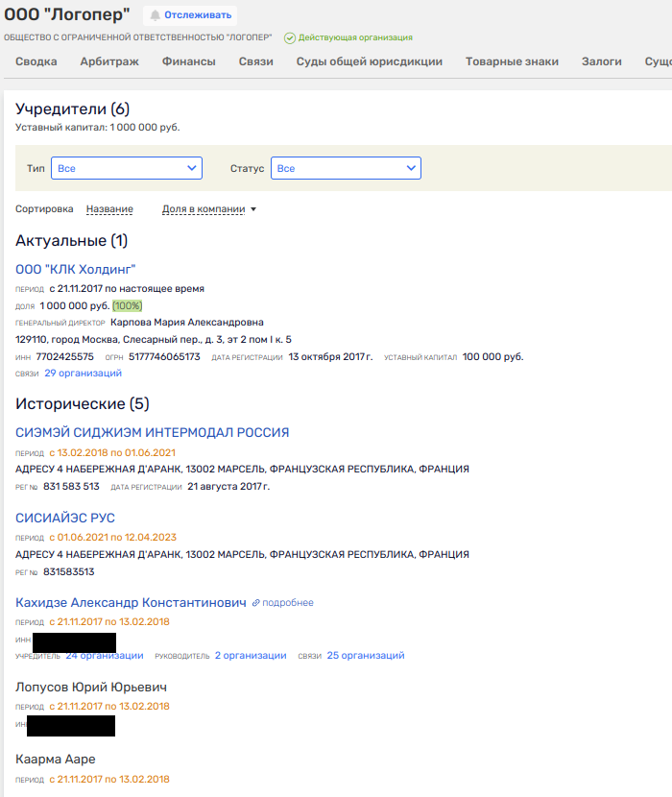
Task: Click period с 13.02.2018 по 01.06.2021
Action: point(112,453)
